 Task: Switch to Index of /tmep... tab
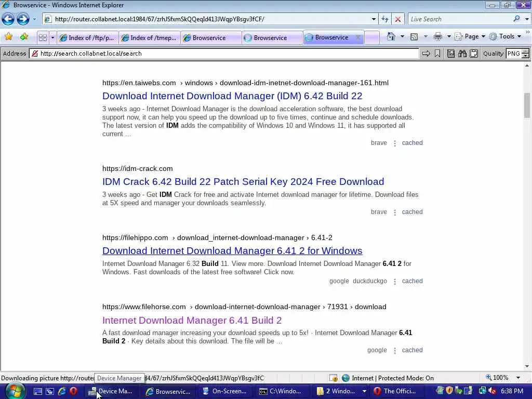click(150, 37)
